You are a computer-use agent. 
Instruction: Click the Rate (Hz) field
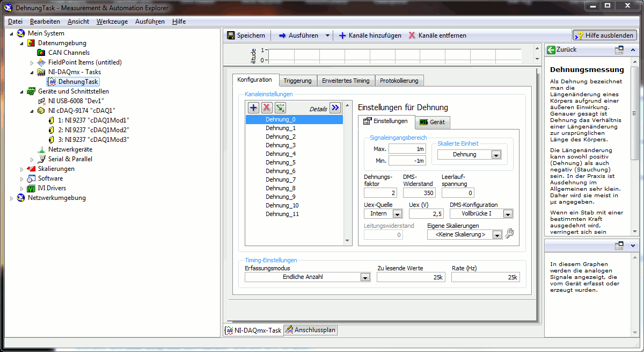[x=485, y=277]
